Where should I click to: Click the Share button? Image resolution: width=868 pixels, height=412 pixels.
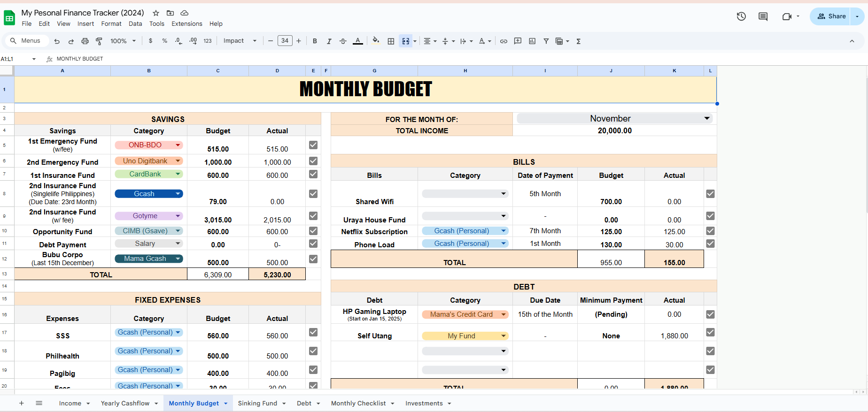[x=831, y=16]
